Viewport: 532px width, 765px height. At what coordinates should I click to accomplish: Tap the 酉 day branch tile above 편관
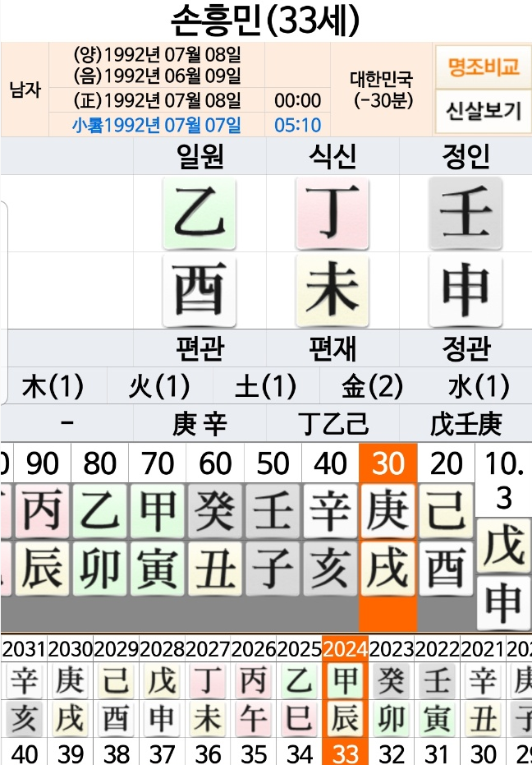[x=199, y=290]
